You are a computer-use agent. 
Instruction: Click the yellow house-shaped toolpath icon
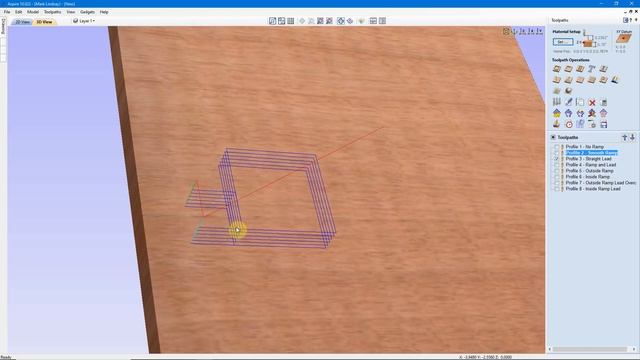pyautogui.click(x=557, y=113)
